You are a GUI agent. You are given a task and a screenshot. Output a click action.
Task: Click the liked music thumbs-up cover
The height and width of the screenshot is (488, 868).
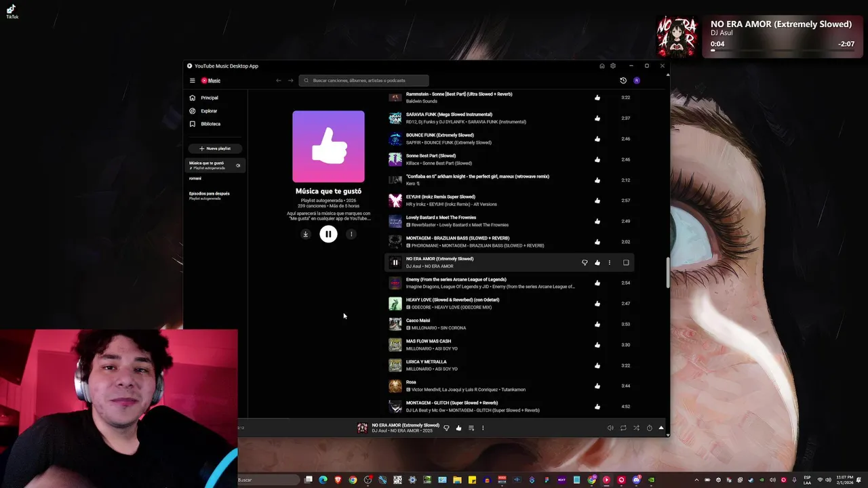coord(328,146)
